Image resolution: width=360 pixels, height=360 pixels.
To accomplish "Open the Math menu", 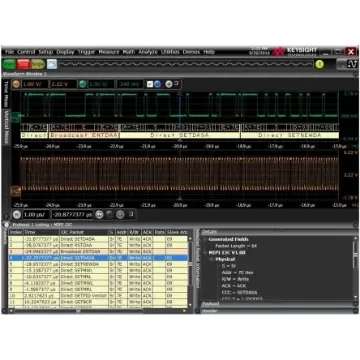I will (x=129, y=52).
